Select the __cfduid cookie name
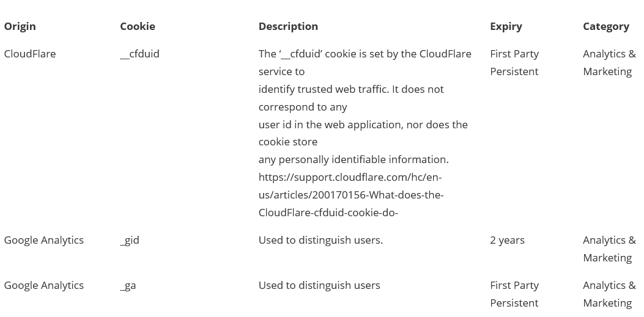 click(x=139, y=54)
